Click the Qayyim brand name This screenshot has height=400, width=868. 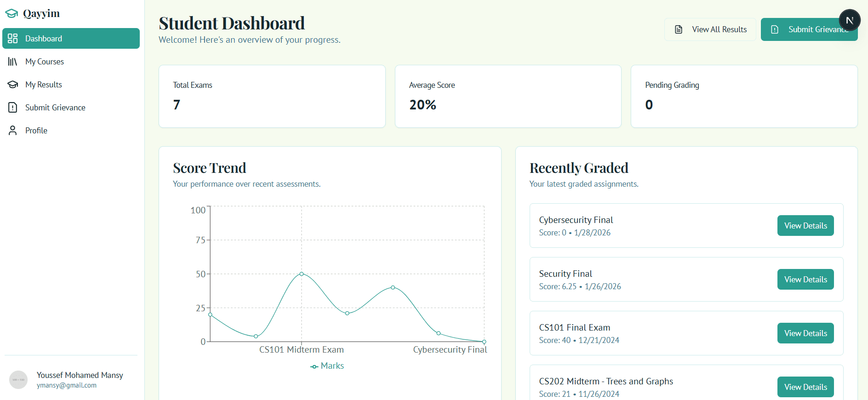(41, 14)
